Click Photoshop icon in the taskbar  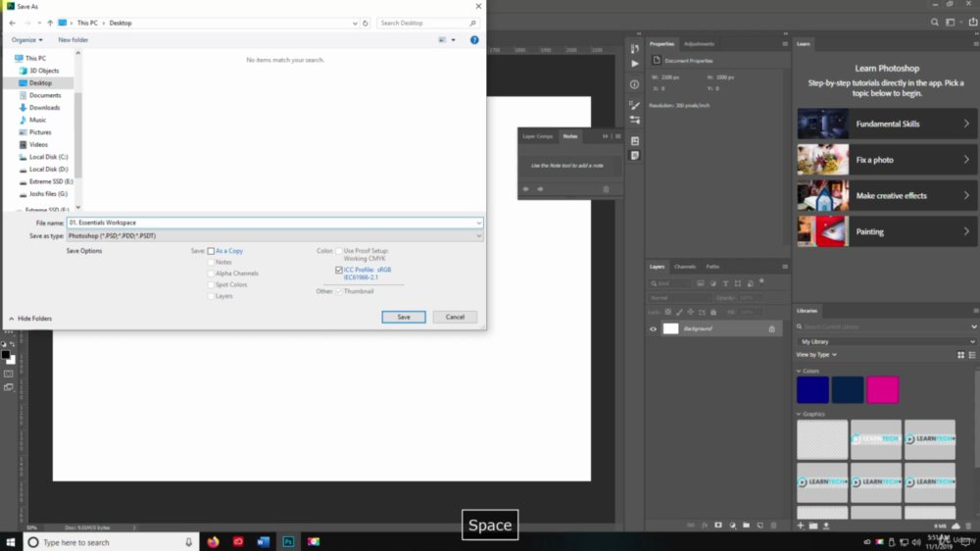coord(288,541)
